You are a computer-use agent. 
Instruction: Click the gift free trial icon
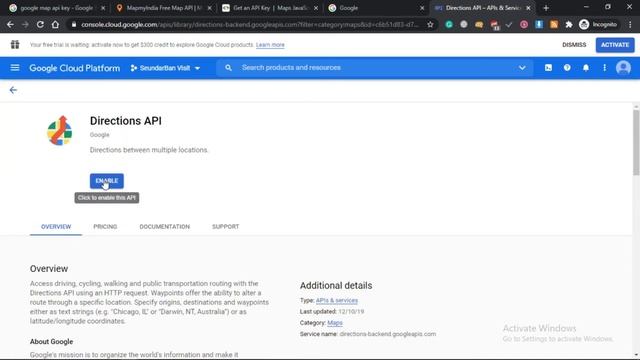click(x=15, y=44)
